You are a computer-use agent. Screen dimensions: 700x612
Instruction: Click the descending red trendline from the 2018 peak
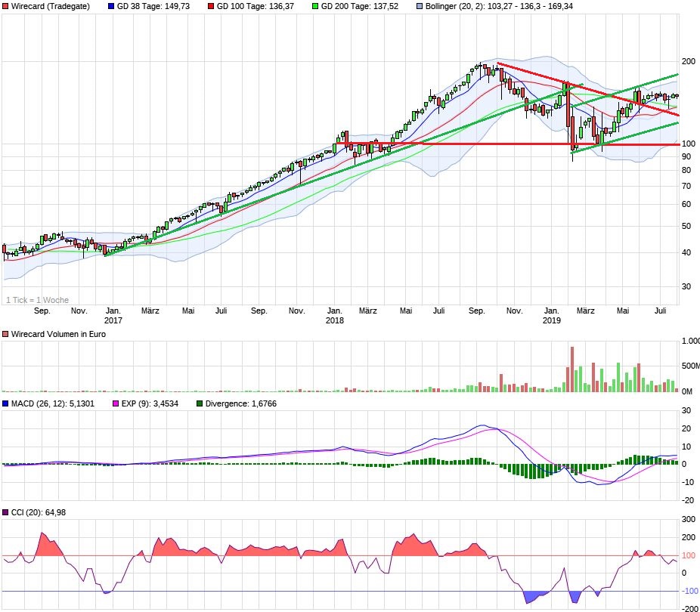click(x=588, y=89)
